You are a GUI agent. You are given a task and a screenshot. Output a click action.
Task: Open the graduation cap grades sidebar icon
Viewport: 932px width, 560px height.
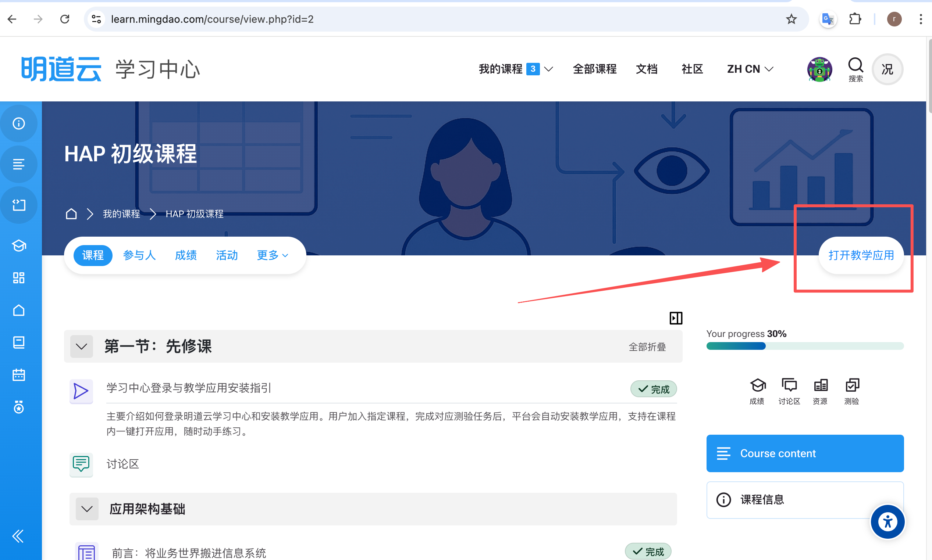click(18, 246)
